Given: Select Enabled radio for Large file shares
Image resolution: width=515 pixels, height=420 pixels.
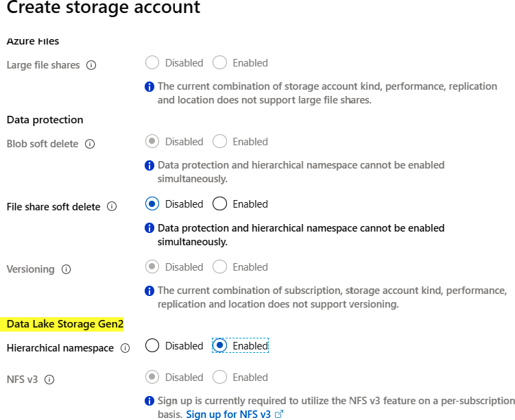Looking at the screenshot, I should (x=219, y=63).
